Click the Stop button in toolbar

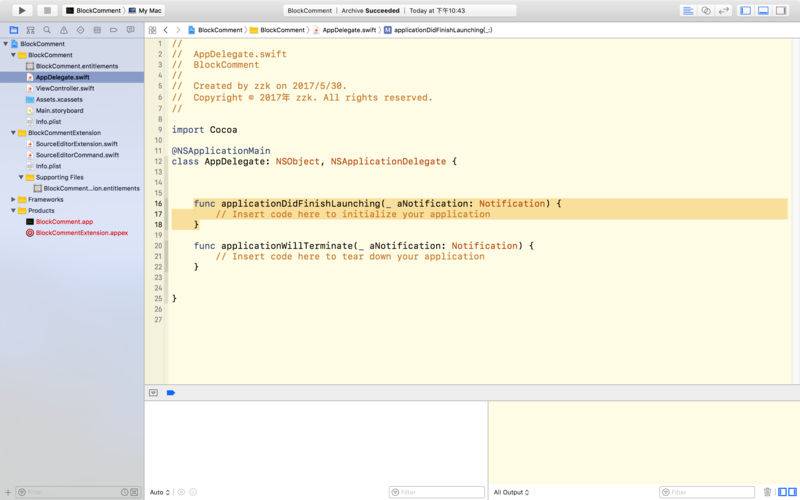(x=47, y=10)
